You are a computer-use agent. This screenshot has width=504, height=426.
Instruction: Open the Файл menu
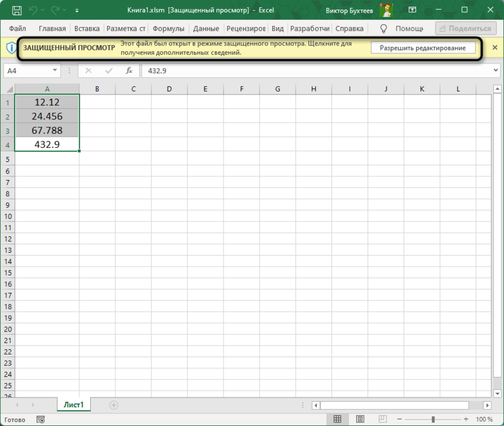tap(18, 28)
